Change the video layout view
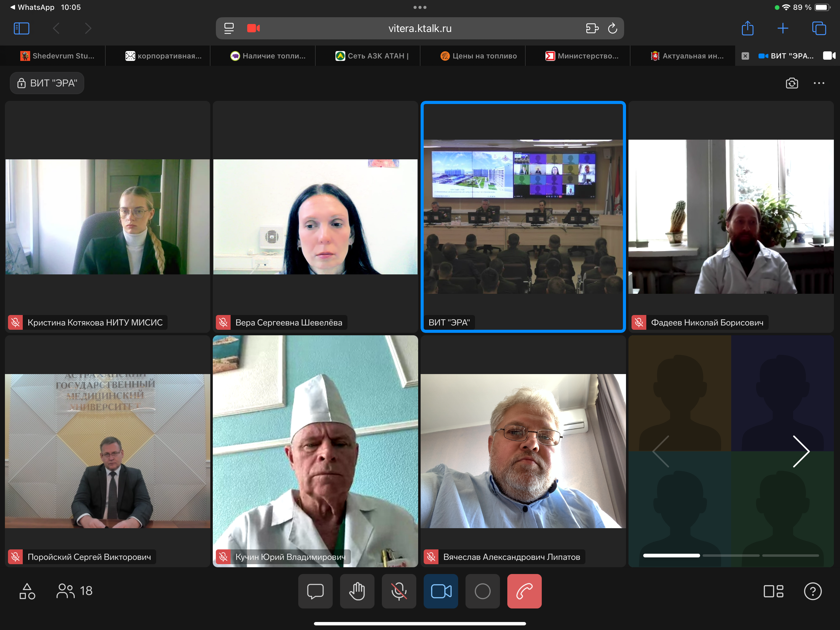 pos(773,591)
